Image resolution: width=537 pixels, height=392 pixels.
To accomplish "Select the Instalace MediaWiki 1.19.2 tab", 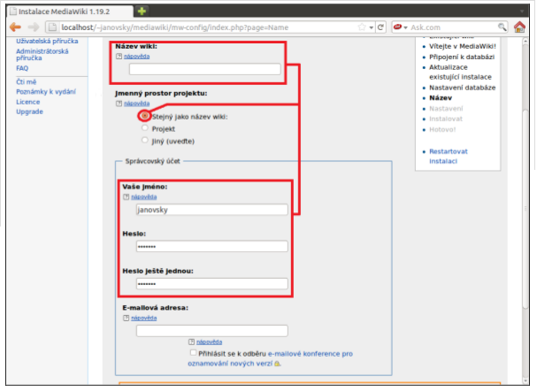I will coord(69,12).
